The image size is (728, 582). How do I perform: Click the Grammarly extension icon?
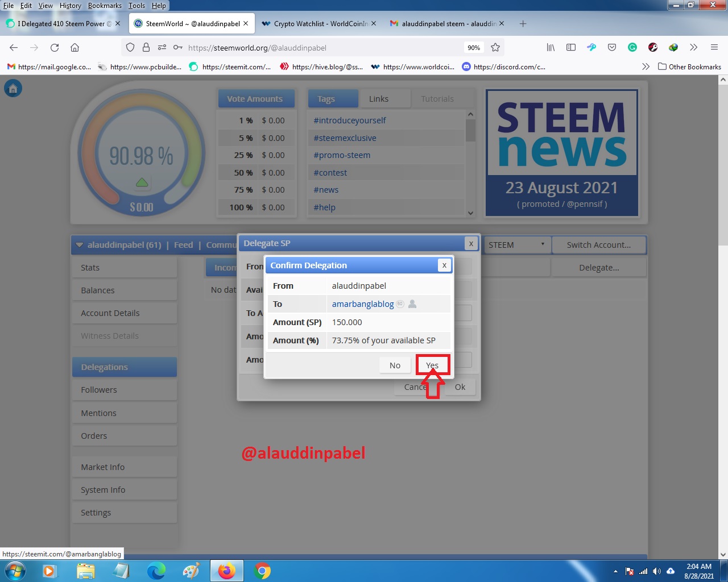click(x=632, y=48)
